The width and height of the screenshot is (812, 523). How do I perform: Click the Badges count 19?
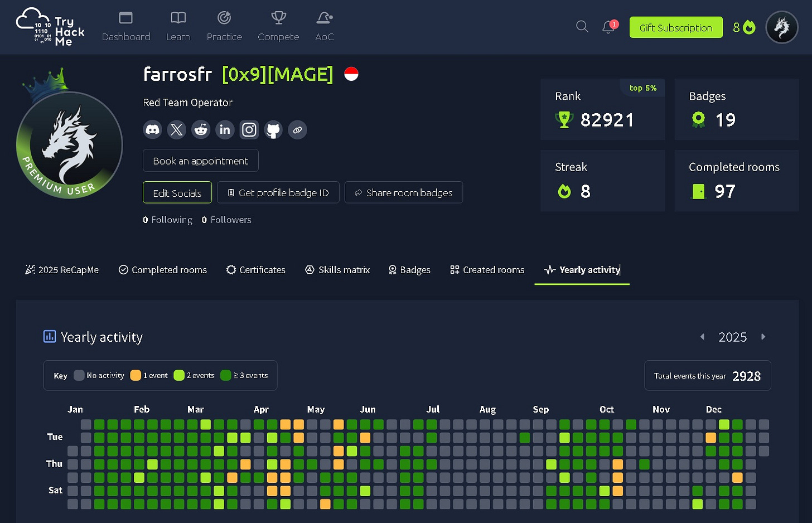point(726,120)
